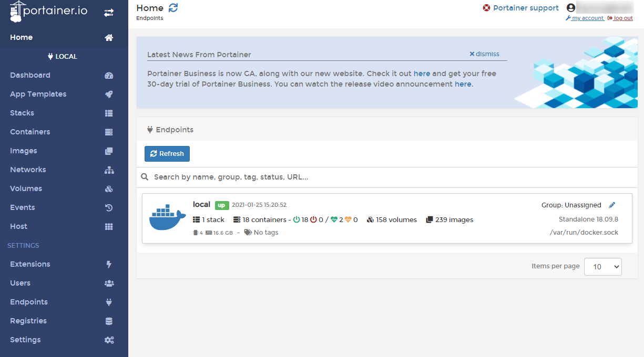The image size is (644, 357).
Task: Open Images in the sidebar
Action: click(x=64, y=151)
